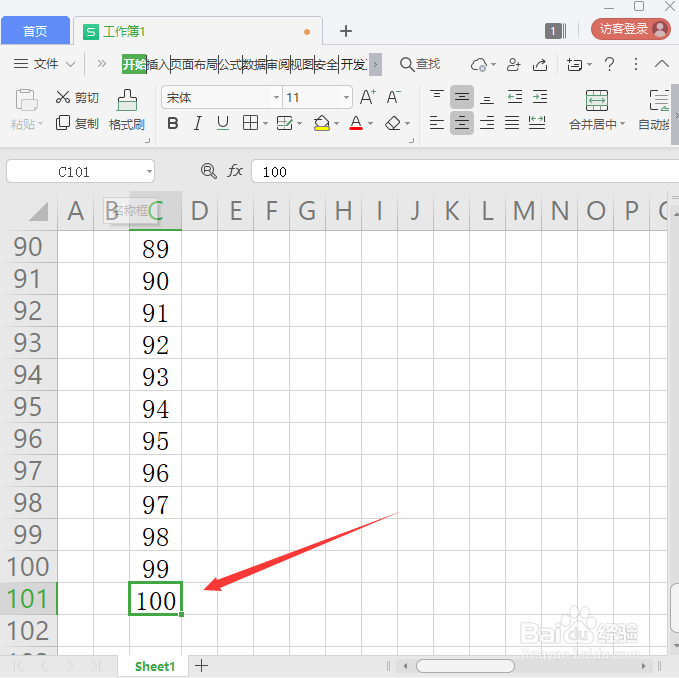The height and width of the screenshot is (678, 679).
Task: Click the red font color icon
Action: click(x=356, y=123)
